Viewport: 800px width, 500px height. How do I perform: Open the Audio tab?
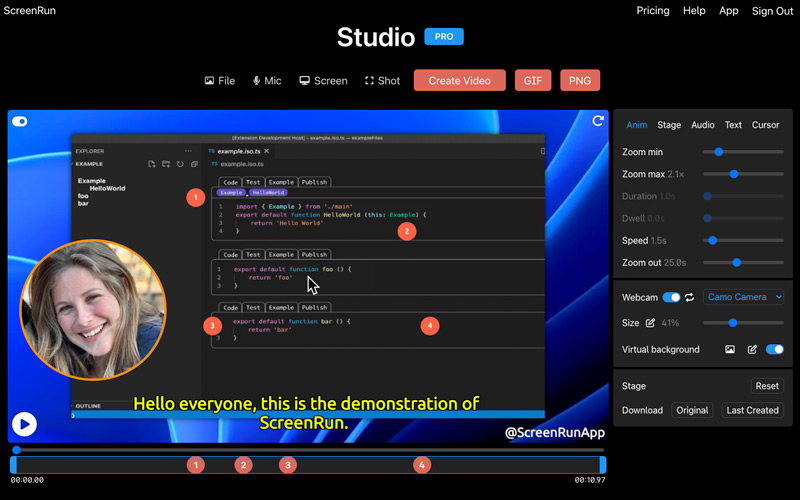pyautogui.click(x=703, y=125)
